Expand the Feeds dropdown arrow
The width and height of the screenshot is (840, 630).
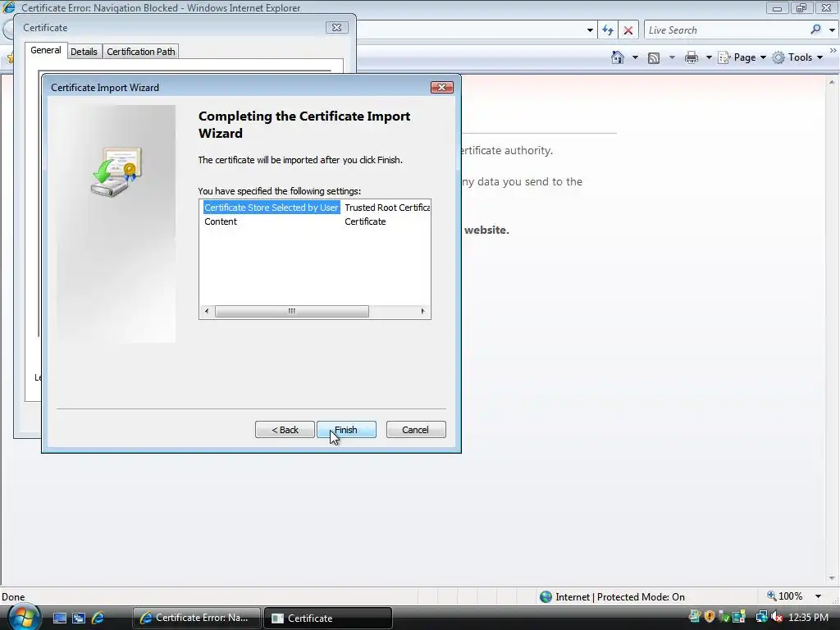click(x=672, y=57)
